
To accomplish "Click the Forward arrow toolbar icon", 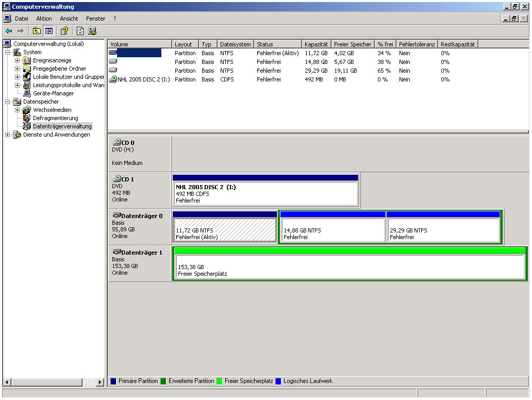I will [21, 31].
